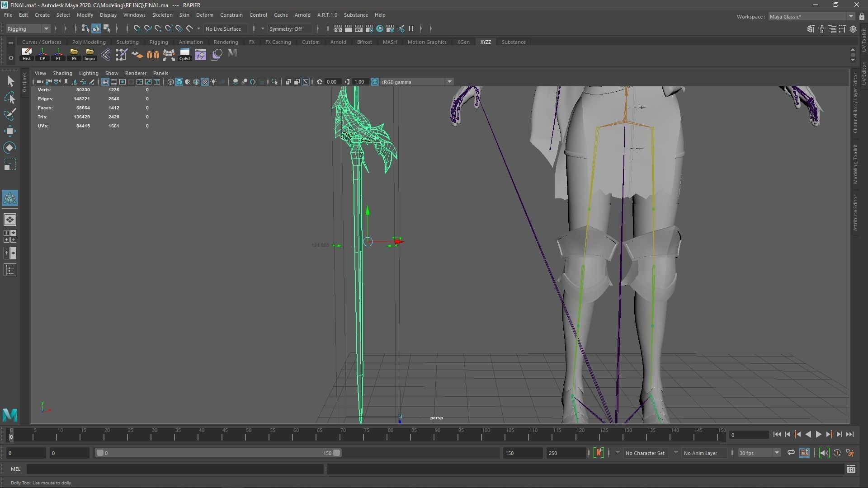Pause Viewport 2.0 display update

[411, 29]
